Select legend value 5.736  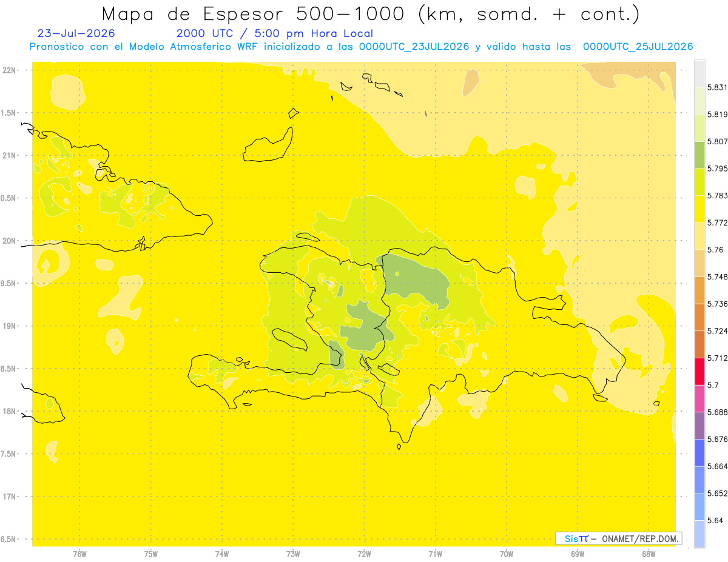[716, 304]
